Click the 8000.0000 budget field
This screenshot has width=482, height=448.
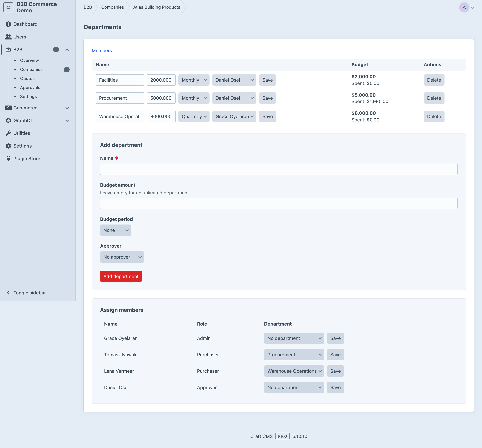pos(161,117)
